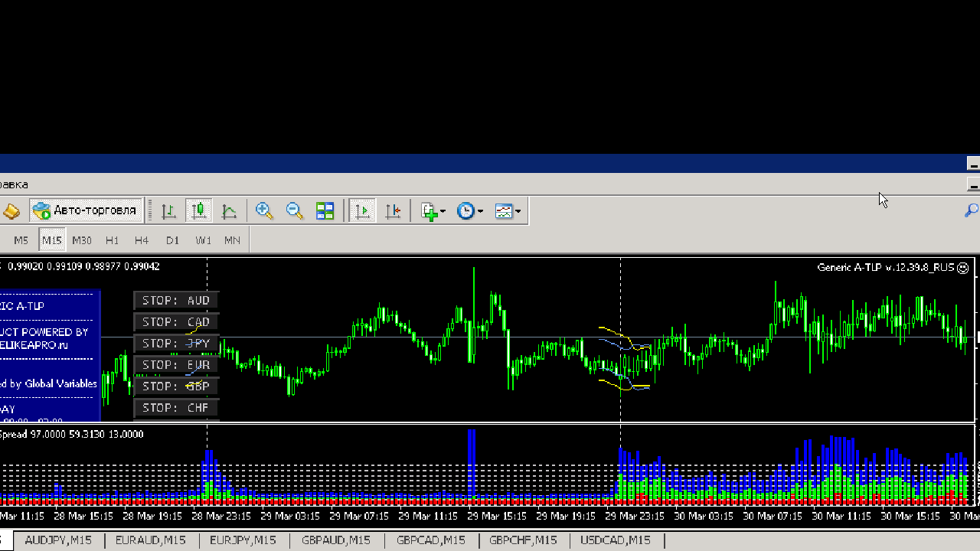The image size is (980, 551).
Task: Tile chart windows with the grid icon
Action: pyautogui.click(x=325, y=210)
